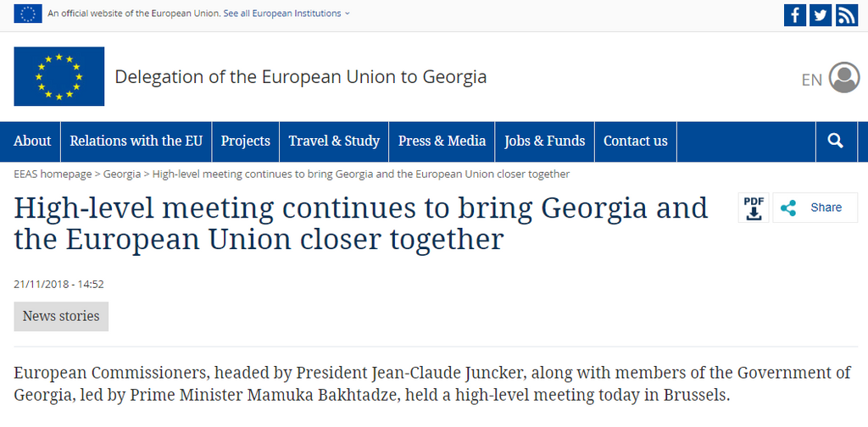Open the Press & Media menu

442,141
